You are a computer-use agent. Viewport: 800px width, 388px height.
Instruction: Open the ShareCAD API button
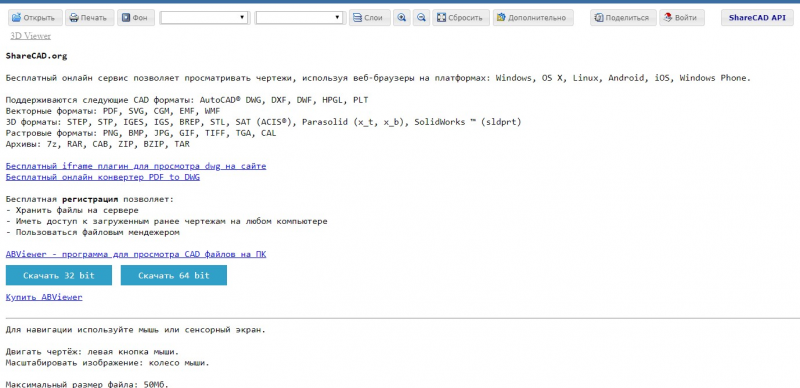pos(757,18)
